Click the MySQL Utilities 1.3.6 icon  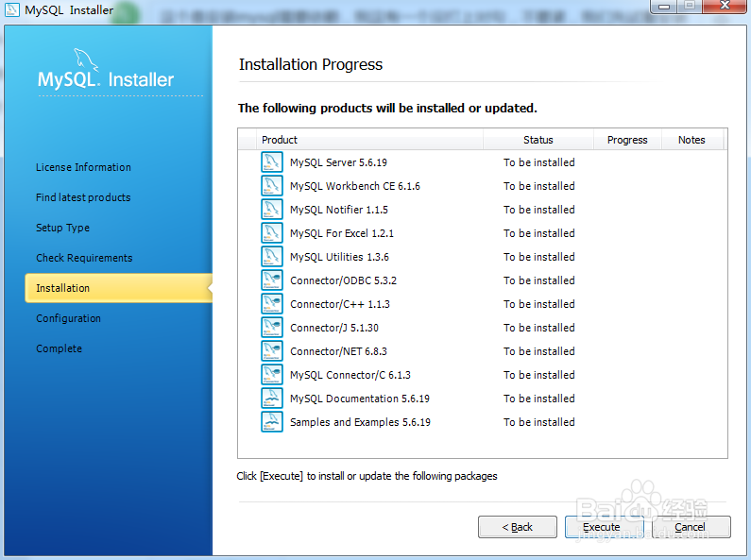271,257
